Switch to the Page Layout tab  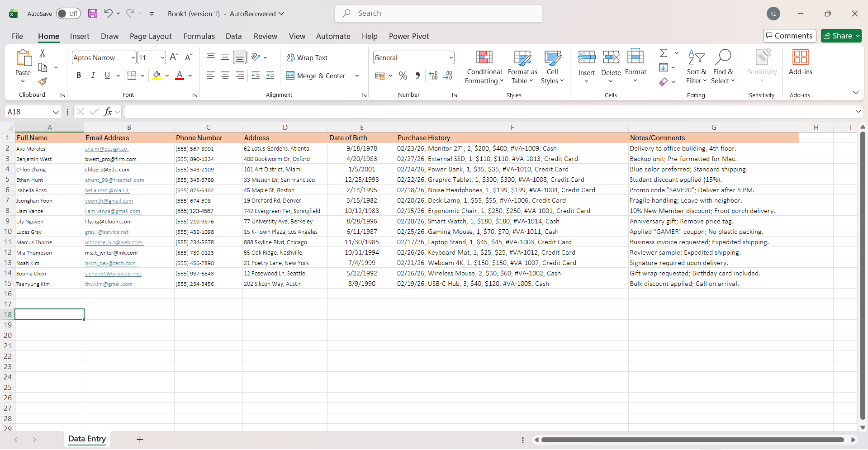pyautogui.click(x=151, y=36)
